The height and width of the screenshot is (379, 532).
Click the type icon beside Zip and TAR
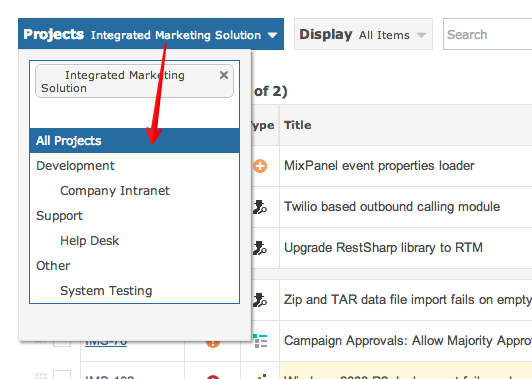point(260,300)
